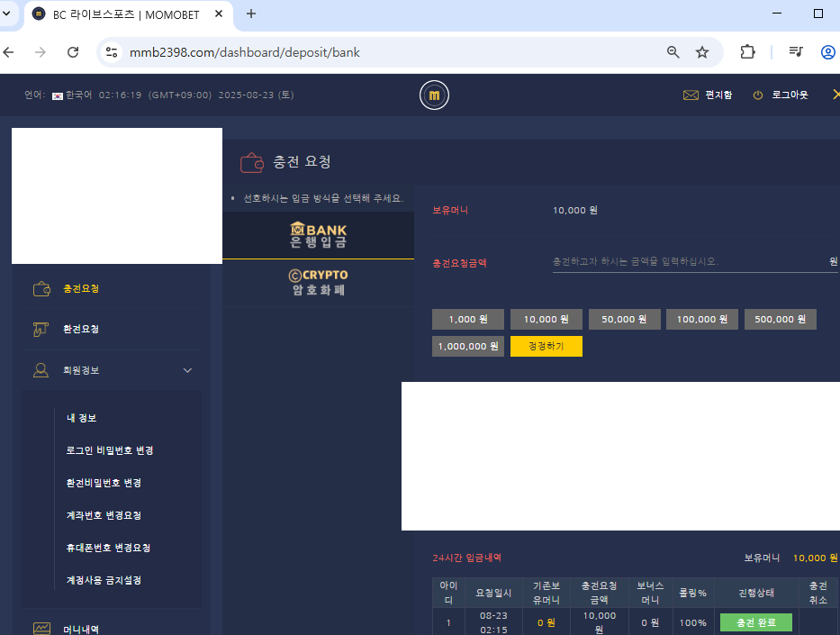Open Chrome media controls icon

pos(795,52)
